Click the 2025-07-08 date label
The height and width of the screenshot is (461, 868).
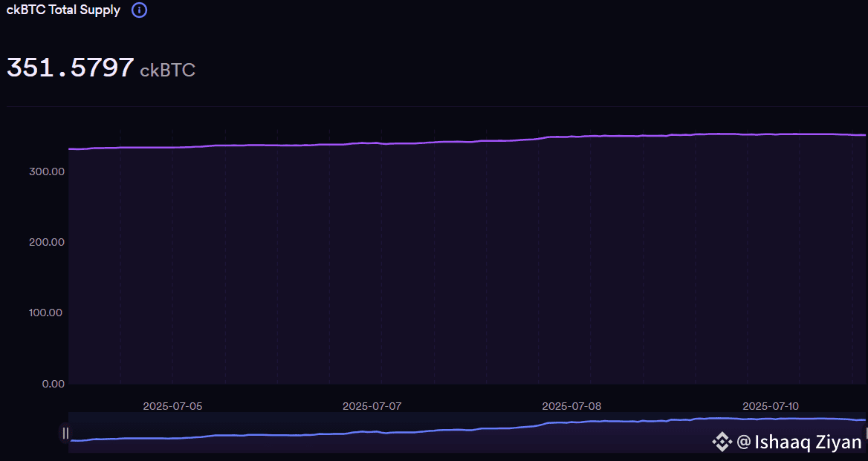click(571, 406)
